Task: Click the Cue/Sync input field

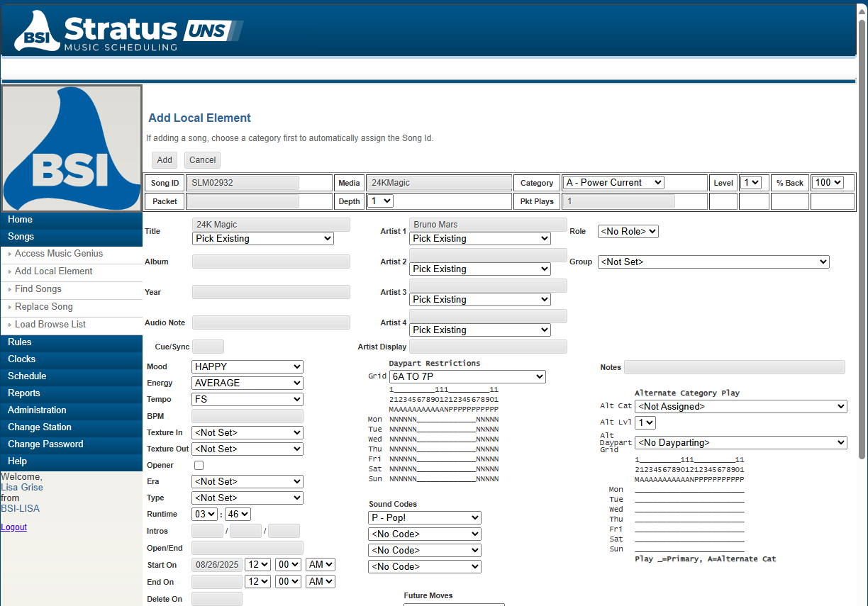Action: (x=208, y=347)
